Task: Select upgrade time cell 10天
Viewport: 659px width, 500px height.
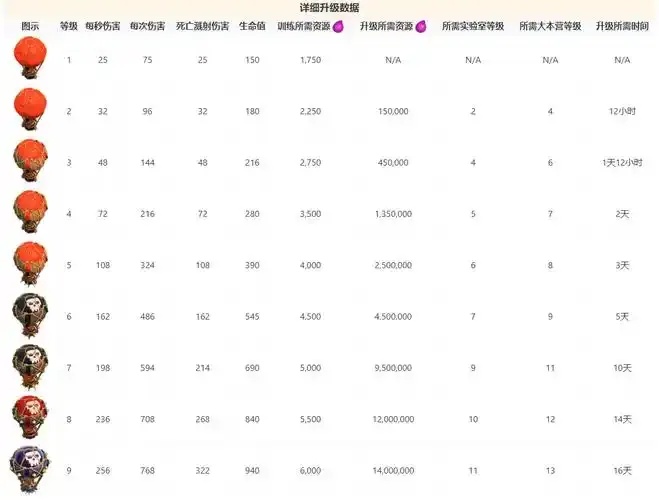Action: click(x=622, y=368)
